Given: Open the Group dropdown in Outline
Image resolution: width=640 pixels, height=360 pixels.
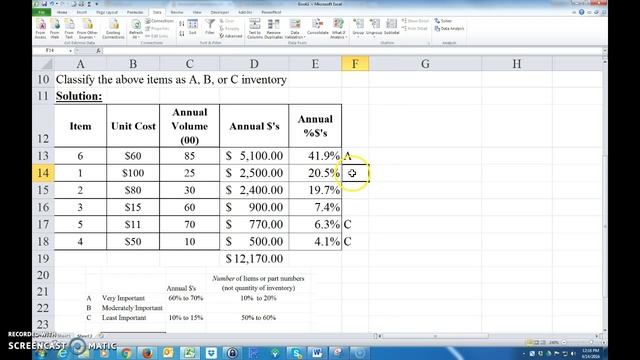Looking at the screenshot, I should (x=358, y=28).
